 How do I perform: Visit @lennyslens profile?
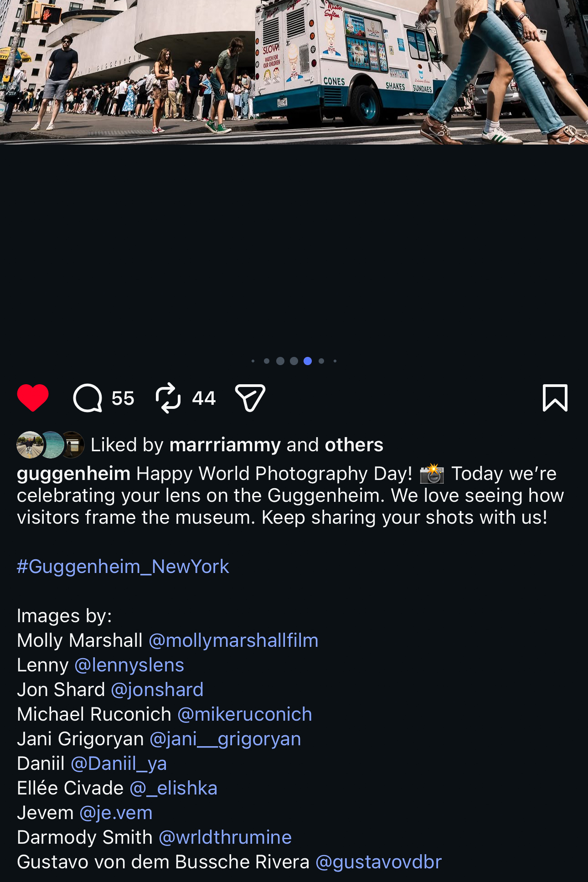(x=129, y=665)
